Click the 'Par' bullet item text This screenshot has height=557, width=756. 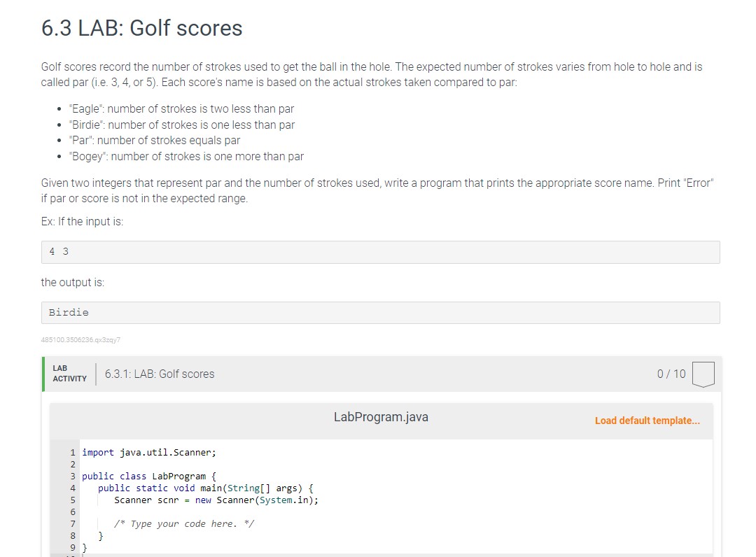point(154,140)
